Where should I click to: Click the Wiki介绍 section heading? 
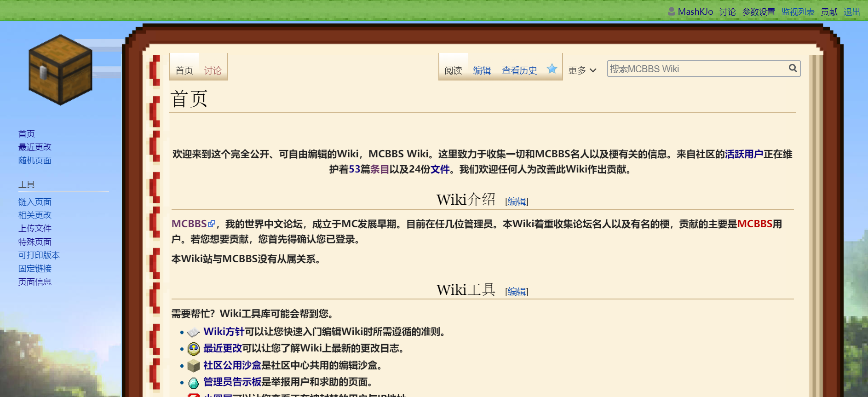click(x=466, y=200)
